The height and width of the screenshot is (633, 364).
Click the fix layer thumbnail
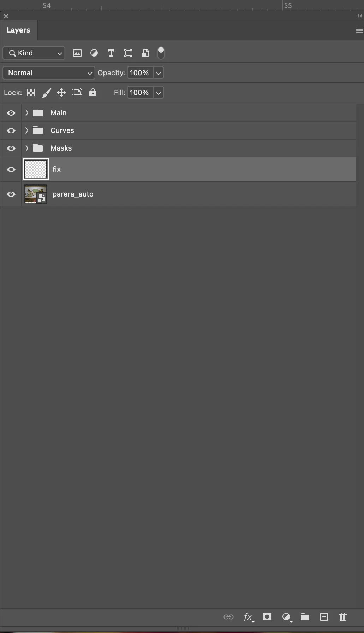[36, 169]
